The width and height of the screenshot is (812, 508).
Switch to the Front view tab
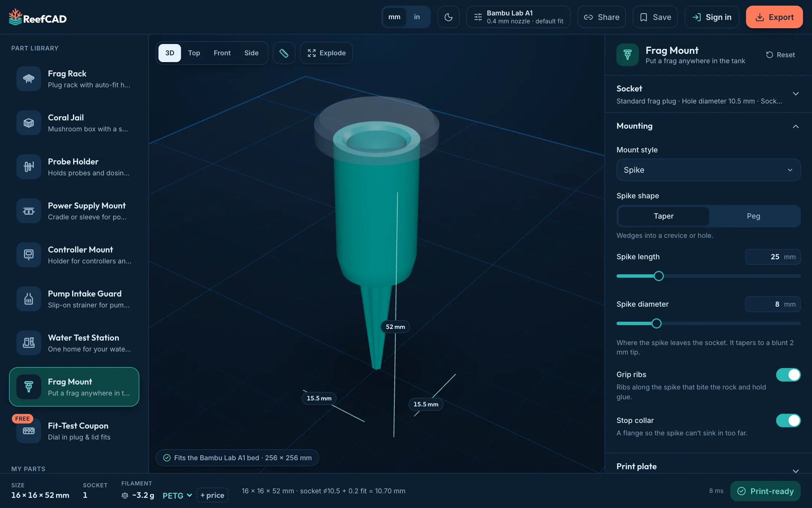click(222, 53)
